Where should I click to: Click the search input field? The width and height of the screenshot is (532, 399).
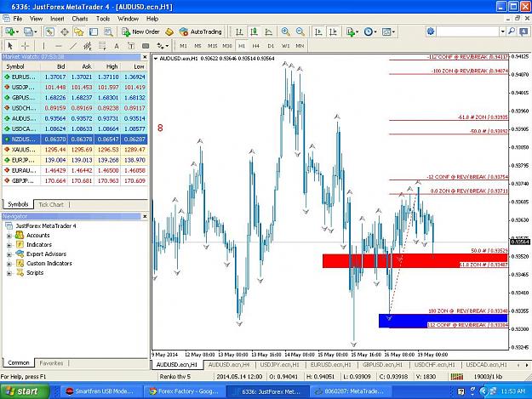pos(468,31)
